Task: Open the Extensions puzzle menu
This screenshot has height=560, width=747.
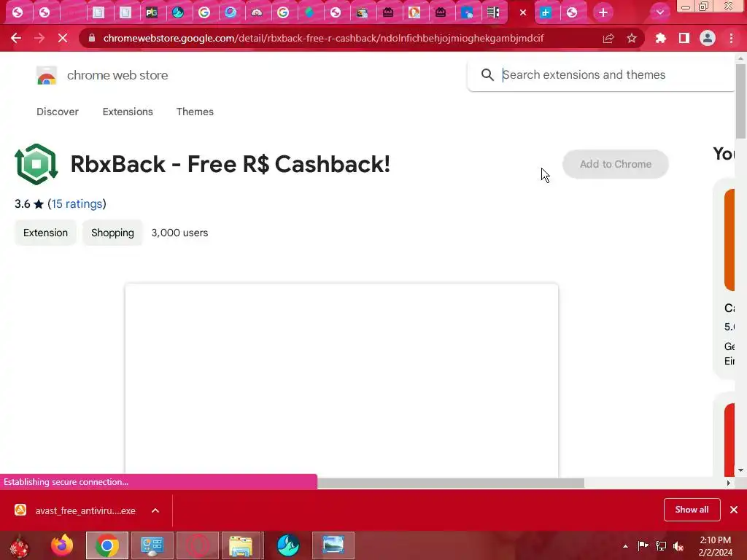Action: pyautogui.click(x=660, y=38)
